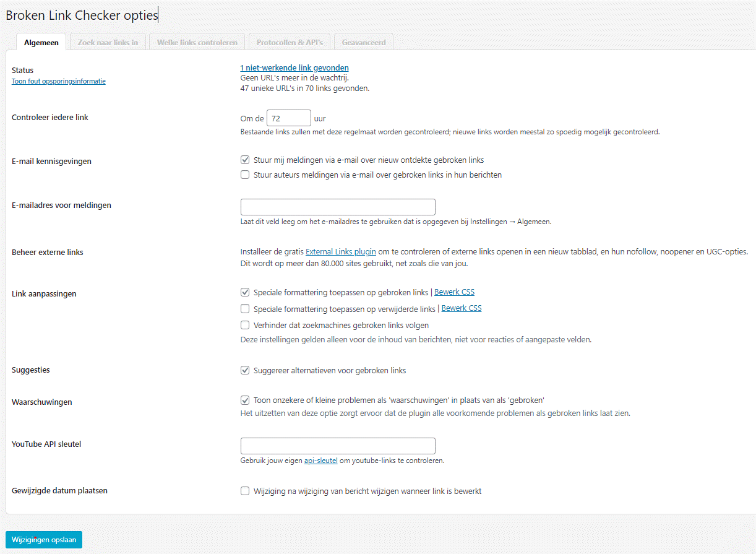This screenshot has width=756, height=554.
Task: Toggle 'Suggereer alternatieven voor gebroken links'
Action: [245, 370]
